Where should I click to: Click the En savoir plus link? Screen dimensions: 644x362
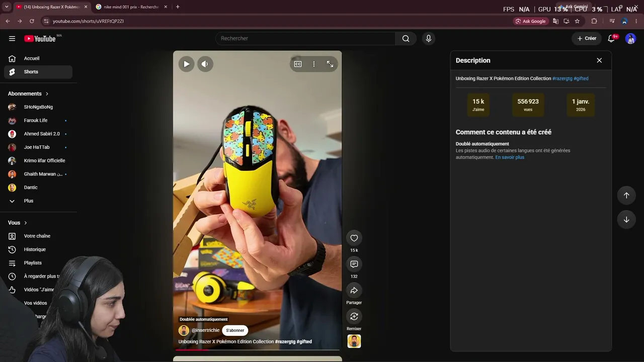[510, 157]
